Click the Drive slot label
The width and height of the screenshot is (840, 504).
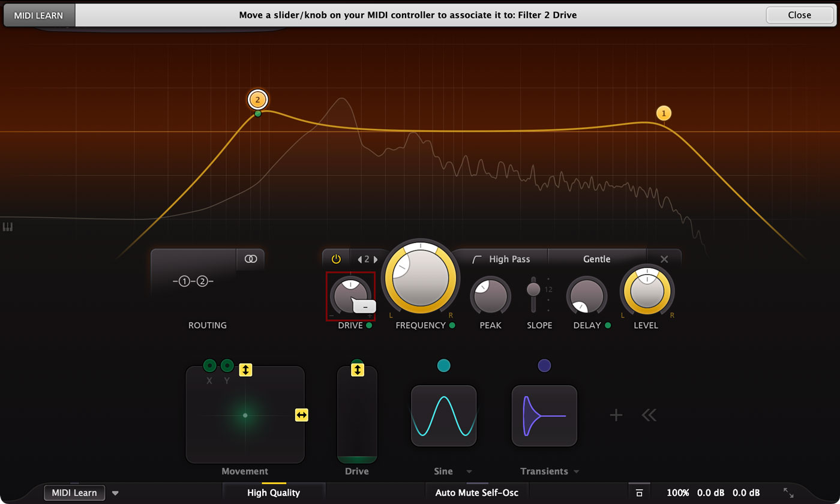pos(357,472)
